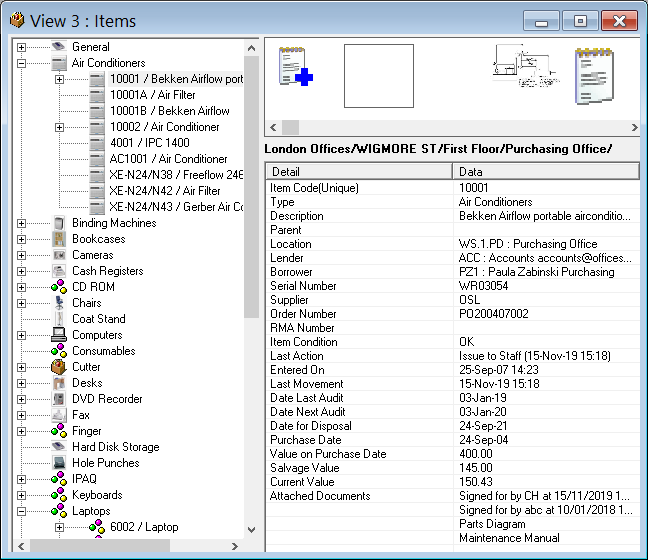Click the Hole Punches icon

[x=59, y=463]
